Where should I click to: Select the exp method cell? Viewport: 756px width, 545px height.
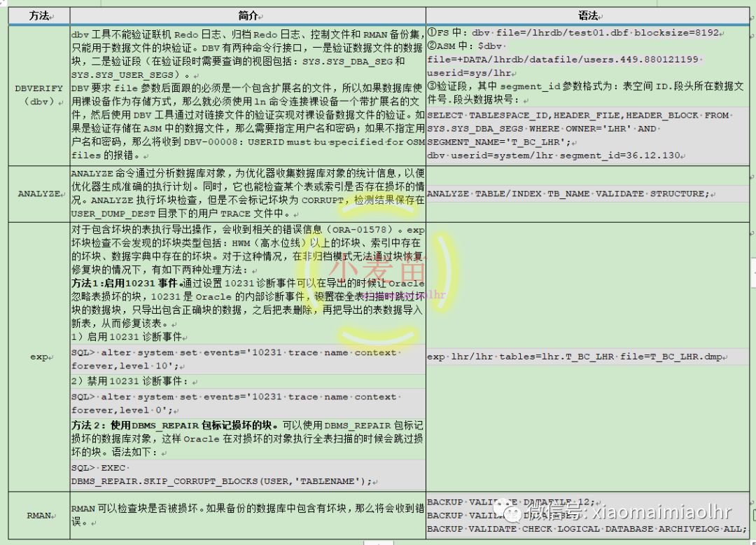pyautogui.click(x=39, y=357)
